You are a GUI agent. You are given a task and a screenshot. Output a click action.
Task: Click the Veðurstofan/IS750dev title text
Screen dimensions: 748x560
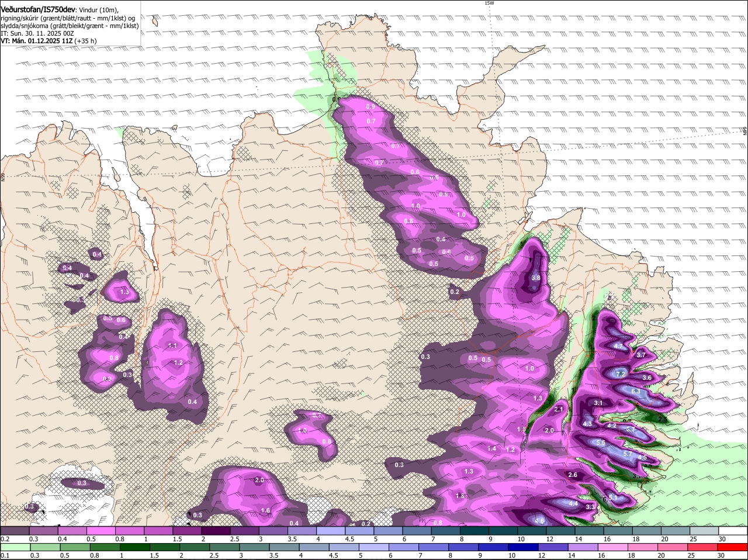click(37, 9)
